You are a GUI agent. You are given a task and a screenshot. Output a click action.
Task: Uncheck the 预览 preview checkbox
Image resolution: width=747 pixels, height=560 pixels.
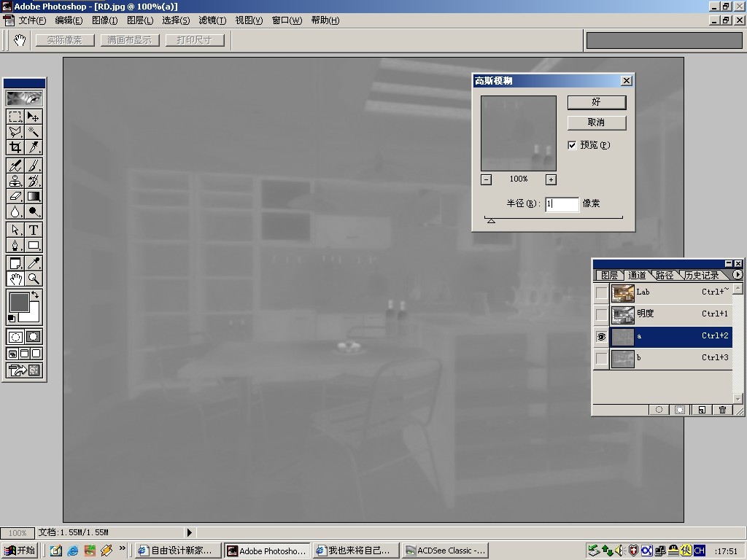click(572, 145)
